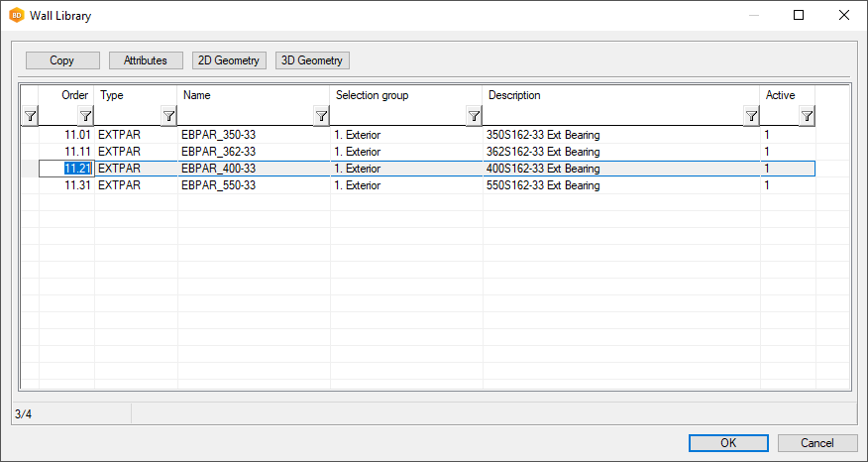Click the Type column filter icon
The height and width of the screenshot is (462, 868).
pos(168,116)
